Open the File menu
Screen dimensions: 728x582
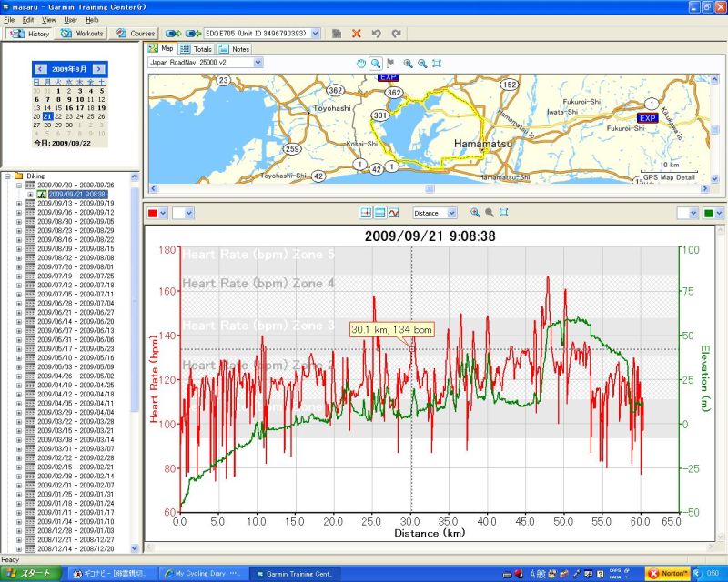click(x=9, y=20)
